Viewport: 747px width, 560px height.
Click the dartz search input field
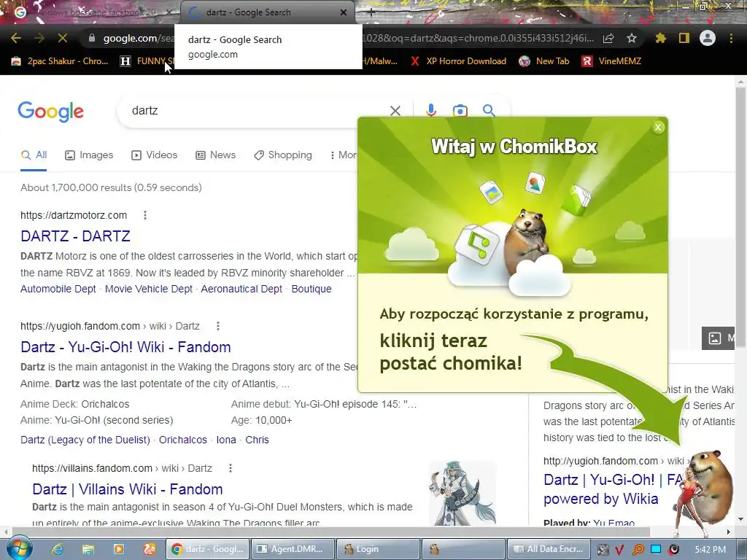coord(252,111)
